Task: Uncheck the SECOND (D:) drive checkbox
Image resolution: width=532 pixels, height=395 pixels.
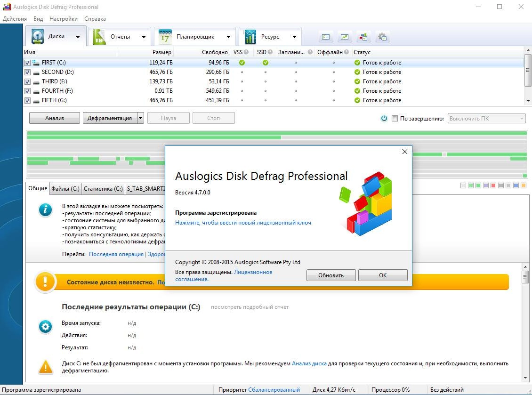Action: click(27, 73)
